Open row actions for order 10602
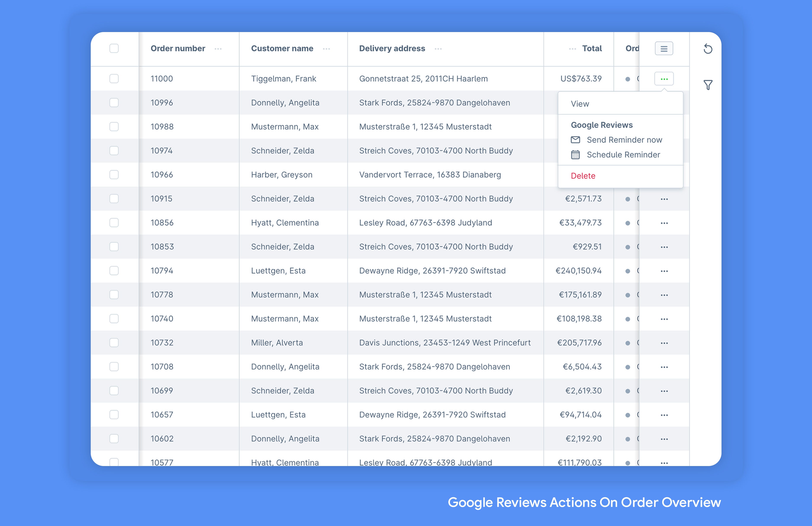The image size is (812, 526). (664, 439)
